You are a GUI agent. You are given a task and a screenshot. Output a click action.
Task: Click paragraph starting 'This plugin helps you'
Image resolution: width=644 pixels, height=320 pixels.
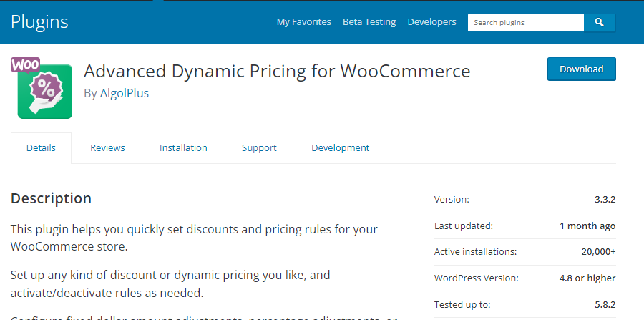(x=194, y=238)
